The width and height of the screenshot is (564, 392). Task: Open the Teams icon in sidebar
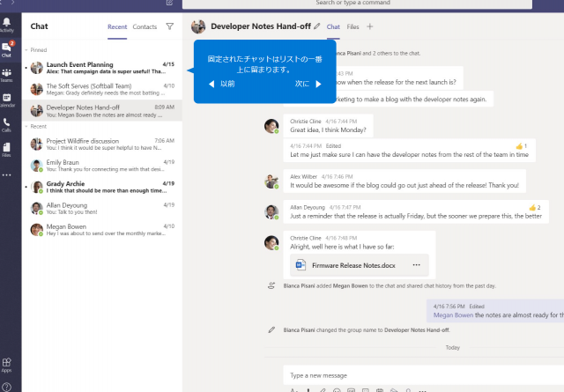click(6, 75)
